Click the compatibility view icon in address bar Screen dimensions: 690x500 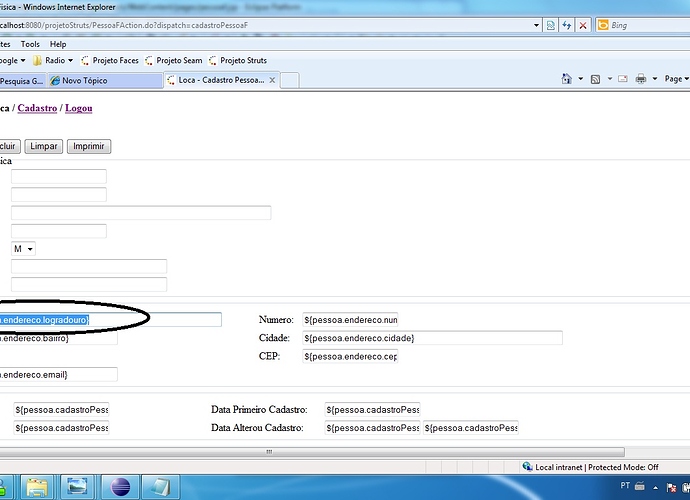pos(551,26)
